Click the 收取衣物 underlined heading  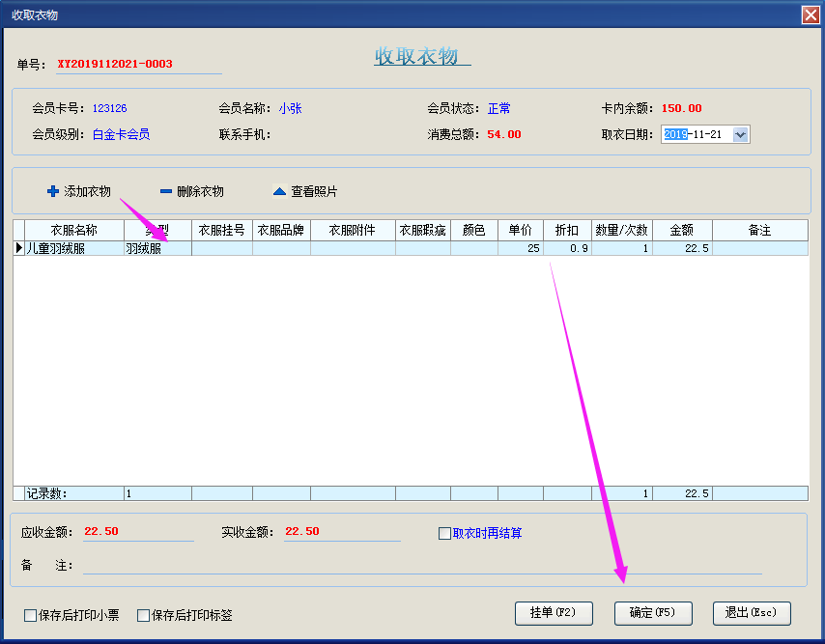click(422, 56)
